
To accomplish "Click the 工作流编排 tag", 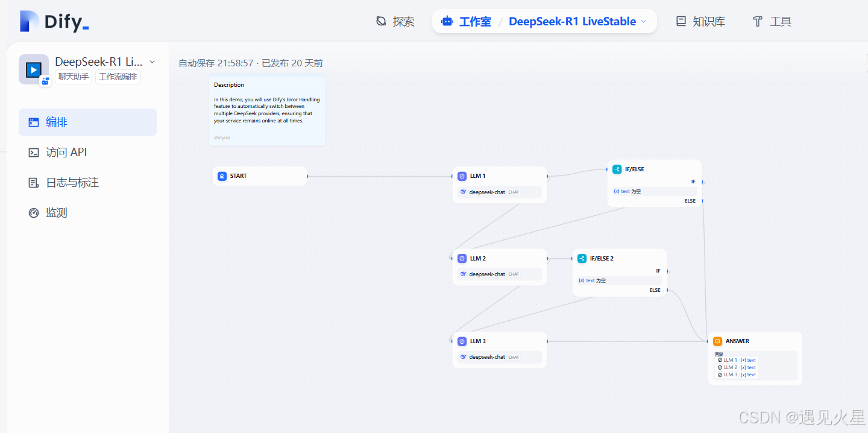I will pyautogui.click(x=118, y=77).
